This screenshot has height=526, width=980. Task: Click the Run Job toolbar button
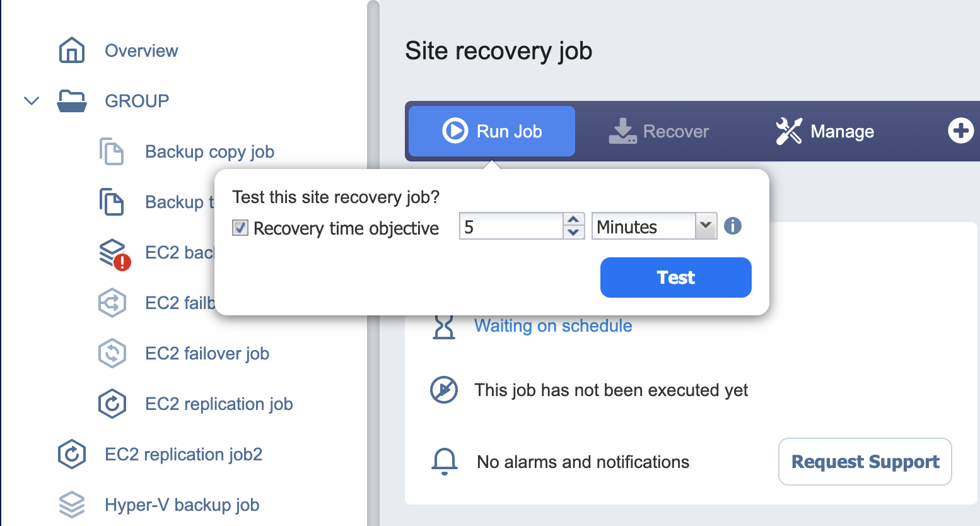[x=492, y=131]
